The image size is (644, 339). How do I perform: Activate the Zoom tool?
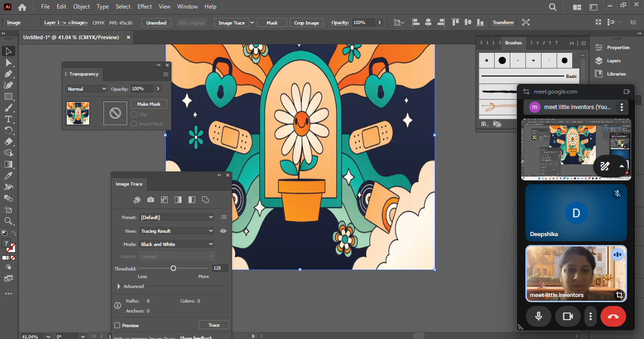coord(9,221)
